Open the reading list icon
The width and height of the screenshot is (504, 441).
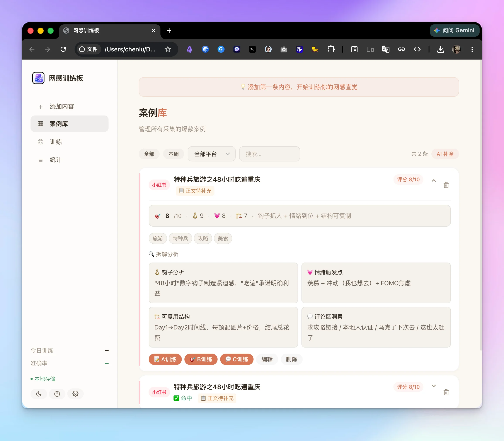pyautogui.click(x=354, y=49)
